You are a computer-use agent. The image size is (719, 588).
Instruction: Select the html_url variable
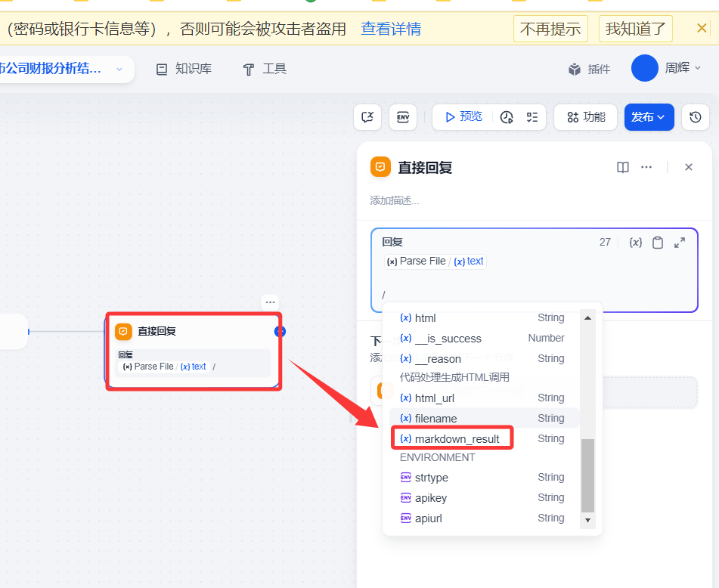coord(484,398)
